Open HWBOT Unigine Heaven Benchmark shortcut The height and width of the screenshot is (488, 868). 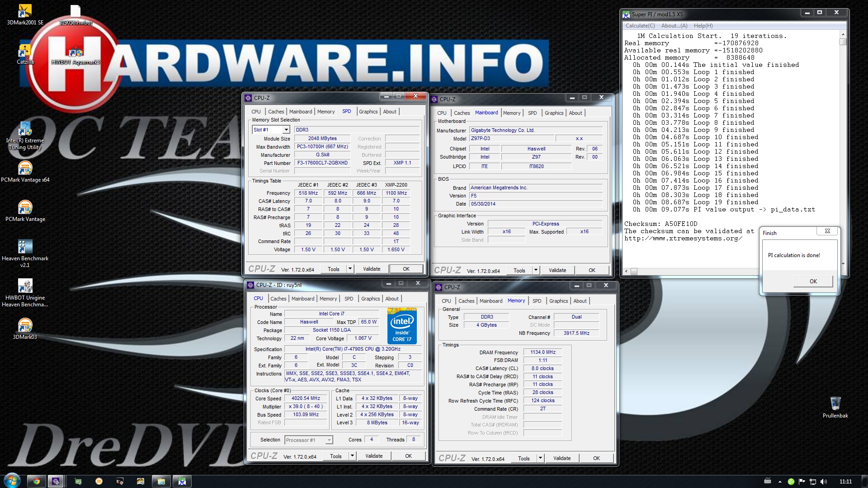pos(25,293)
